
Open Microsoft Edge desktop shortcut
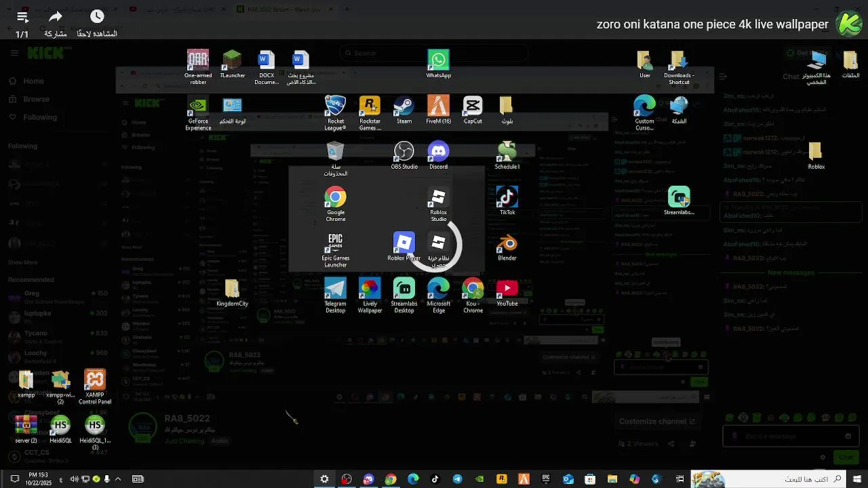pyautogui.click(x=439, y=295)
